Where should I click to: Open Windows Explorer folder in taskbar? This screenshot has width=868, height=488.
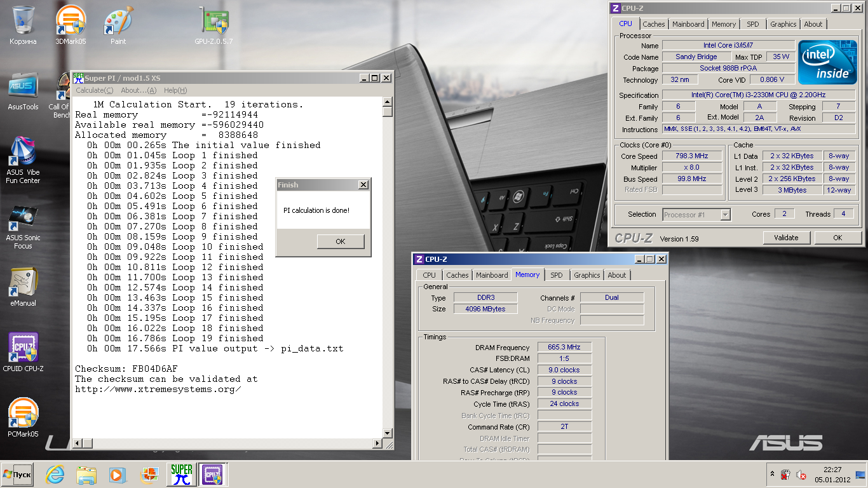(x=86, y=475)
